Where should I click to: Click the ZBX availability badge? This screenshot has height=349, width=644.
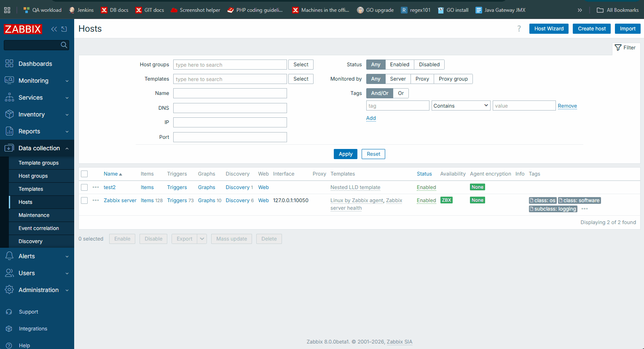pyautogui.click(x=446, y=200)
